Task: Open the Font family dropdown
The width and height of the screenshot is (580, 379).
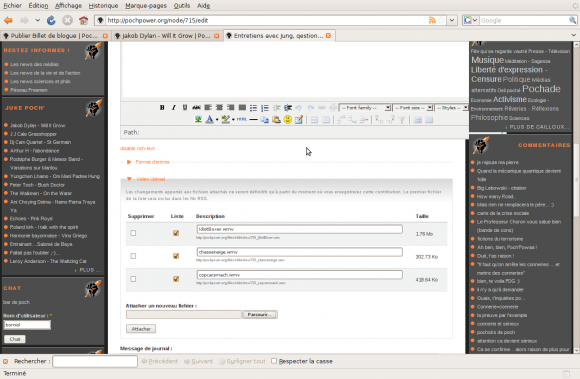Action: (365, 108)
